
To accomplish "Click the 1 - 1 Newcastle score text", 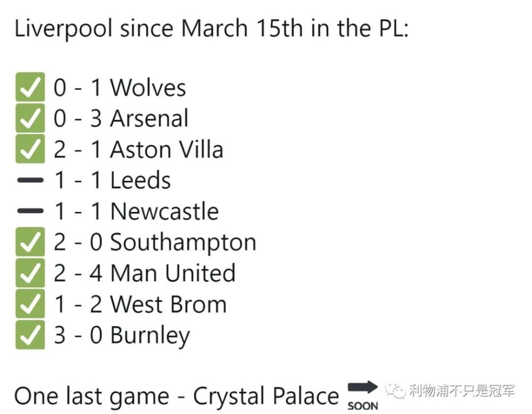I will tap(136, 211).
